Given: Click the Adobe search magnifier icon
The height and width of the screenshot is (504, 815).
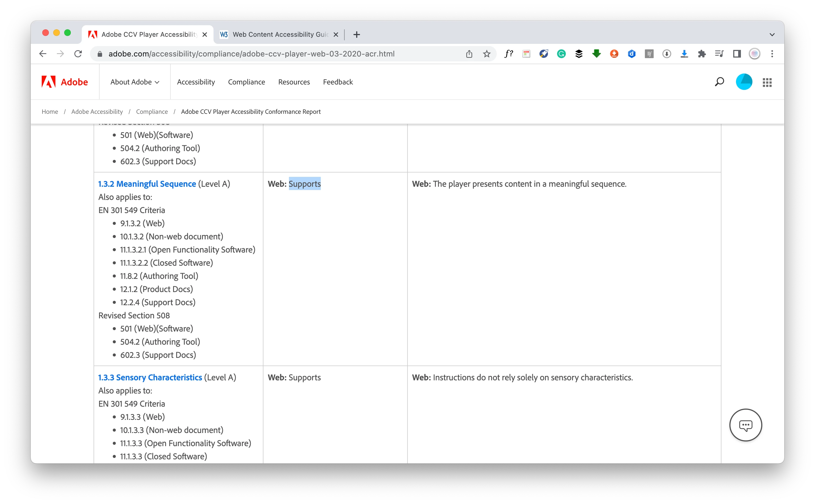Looking at the screenshot, I should pos(719,82).
